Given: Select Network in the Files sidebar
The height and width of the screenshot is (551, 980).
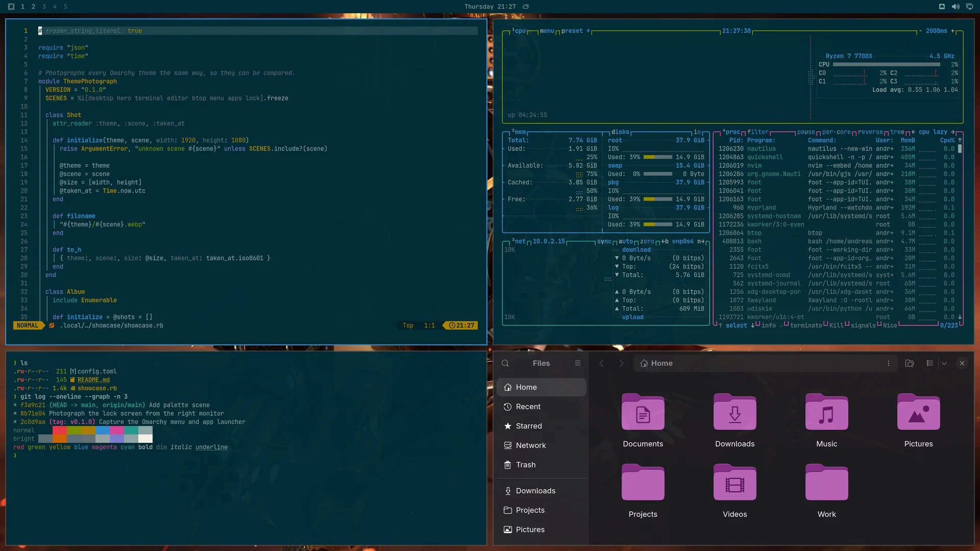Looking at the screenshot, I should click(x=541, y=445).
